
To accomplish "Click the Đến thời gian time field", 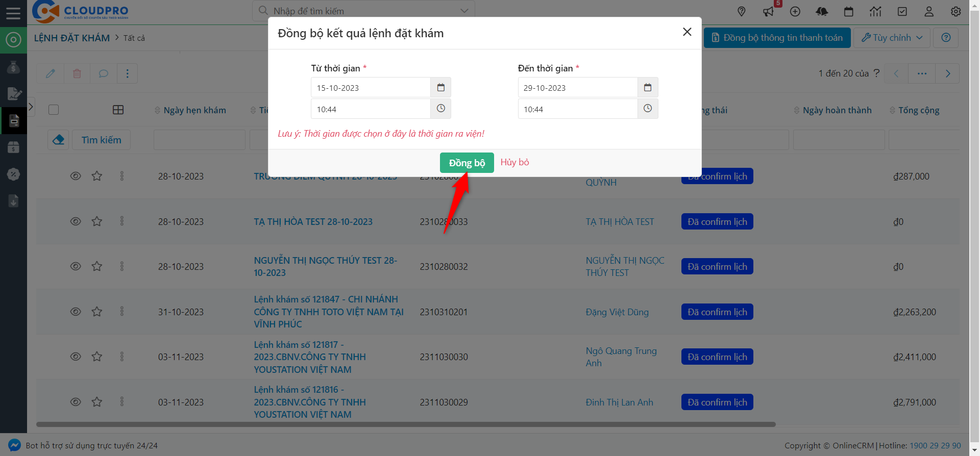I will pos(578,109).
